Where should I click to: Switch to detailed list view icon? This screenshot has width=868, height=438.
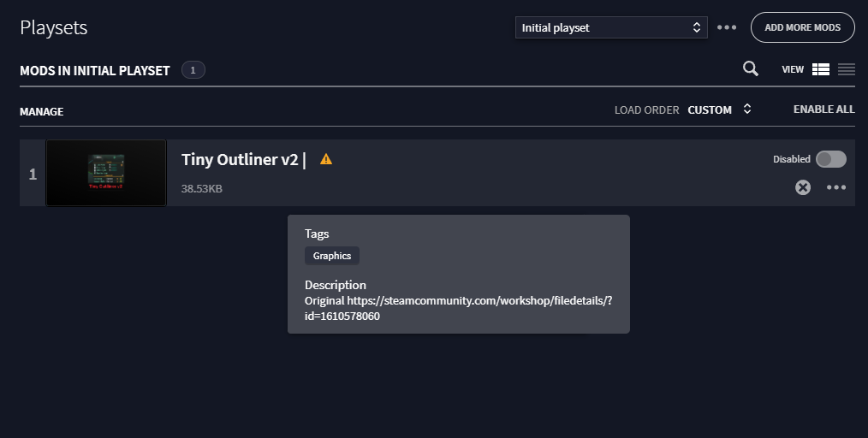click(x=820, y=69)
